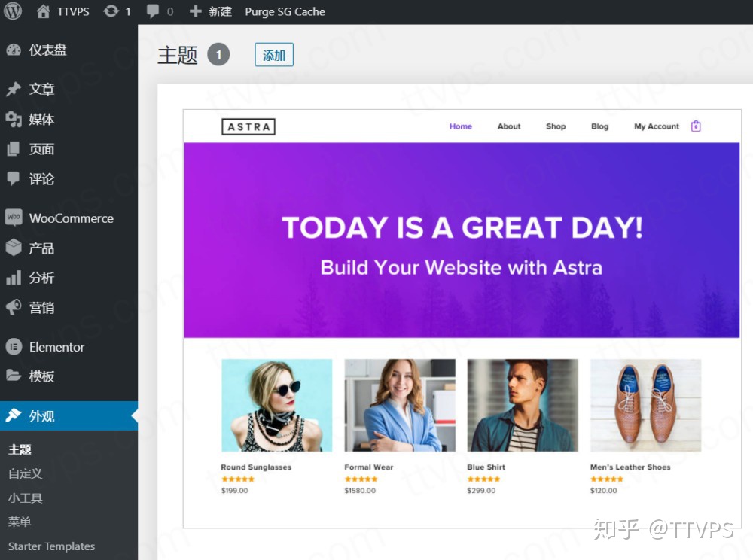
Task: Click the 产品 box icon
Action: (x=14, y=248)
